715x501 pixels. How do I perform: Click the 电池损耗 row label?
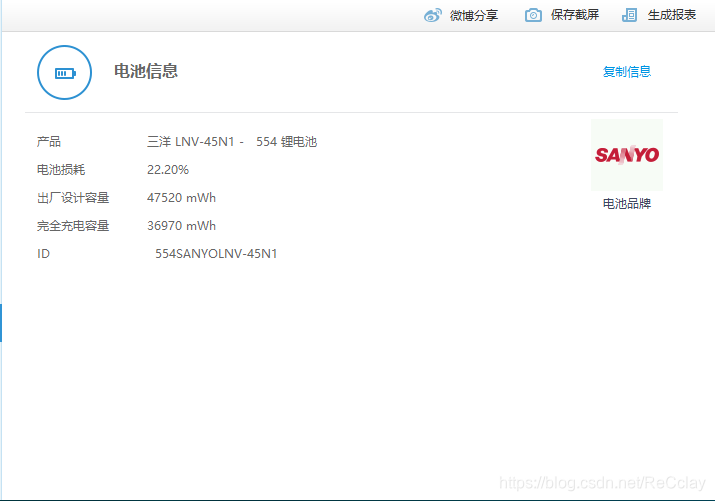(x=61, y=170)
